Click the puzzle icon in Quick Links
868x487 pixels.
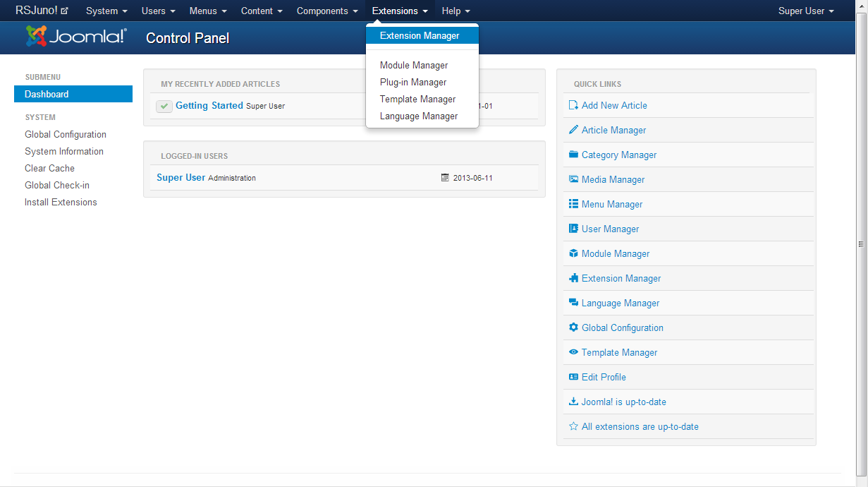[573, 278]
